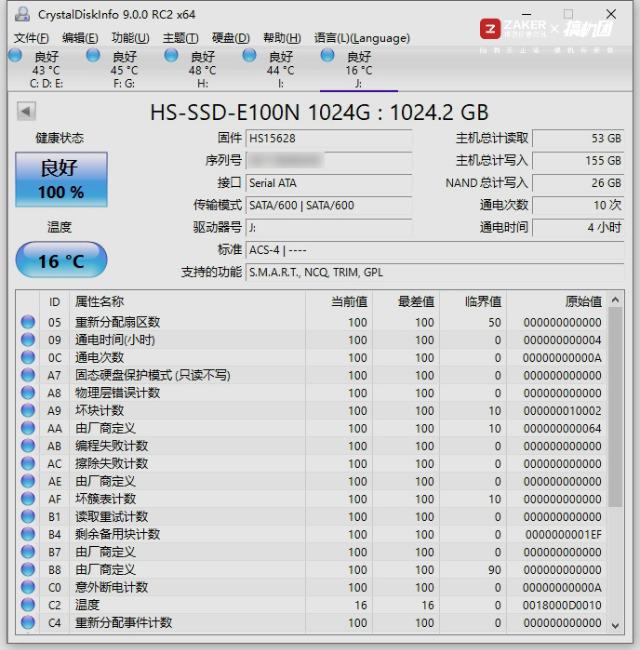Open the 帮助(H) menu
This screenshot has height=650, width=640.
[x=282, y=38]
